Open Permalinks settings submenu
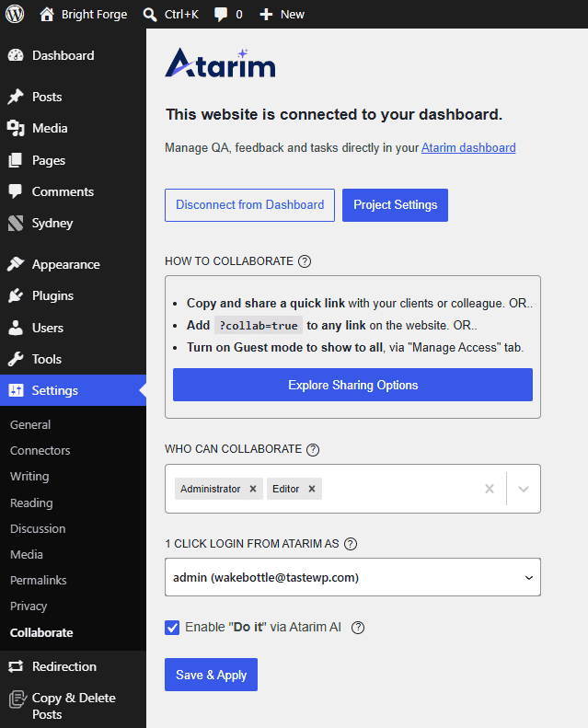Screen dimensions: 588x728 (38, 581)
